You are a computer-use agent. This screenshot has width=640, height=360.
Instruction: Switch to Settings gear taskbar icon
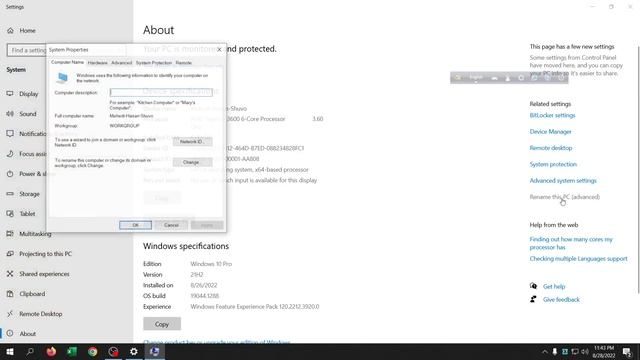134,351
